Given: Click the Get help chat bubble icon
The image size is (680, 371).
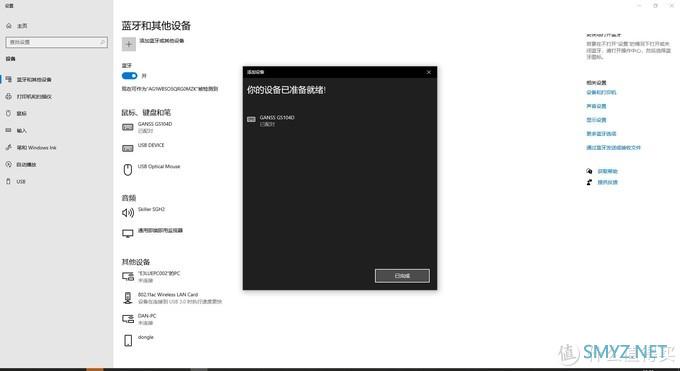Looking at the screenshot, I should pyautogui.click(x=589, y=171).
